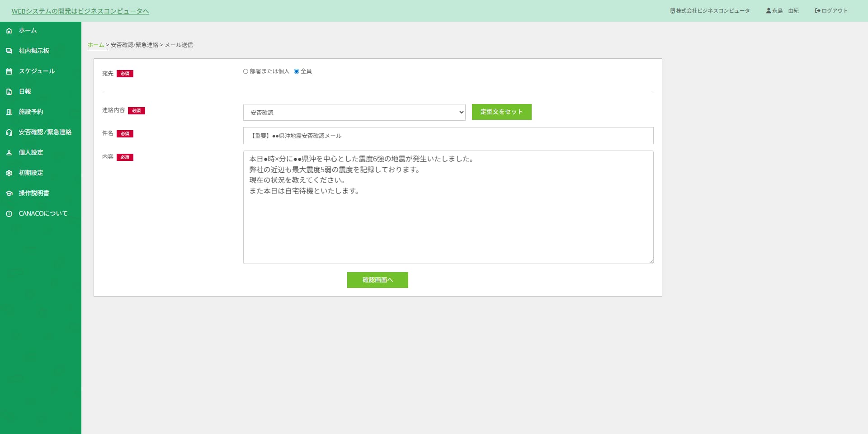Open the 日報 section
Viewport: 868px width, 434px height.
point(25,91)
